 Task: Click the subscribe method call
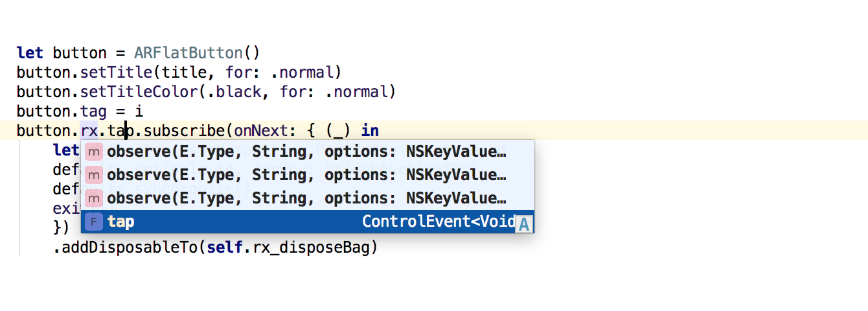[184, 130]
